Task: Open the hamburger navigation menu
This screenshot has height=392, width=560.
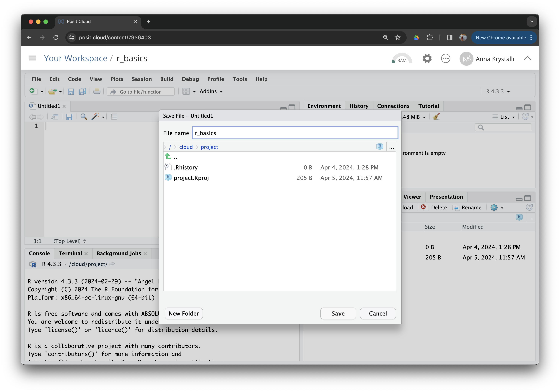Action: pos(32,58)
